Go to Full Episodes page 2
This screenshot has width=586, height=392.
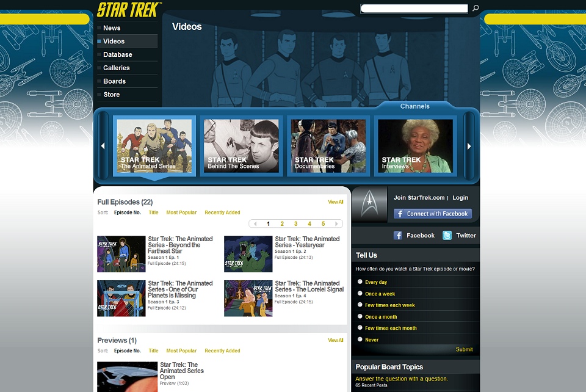point(282,224)
